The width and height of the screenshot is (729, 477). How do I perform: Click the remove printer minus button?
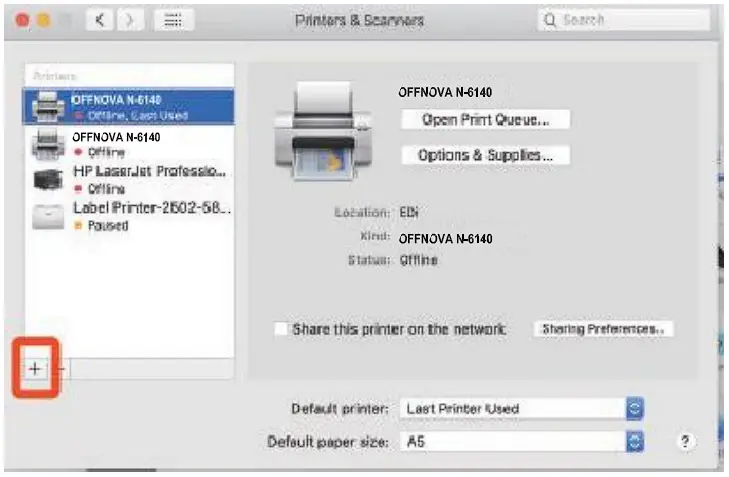[60, 369]
